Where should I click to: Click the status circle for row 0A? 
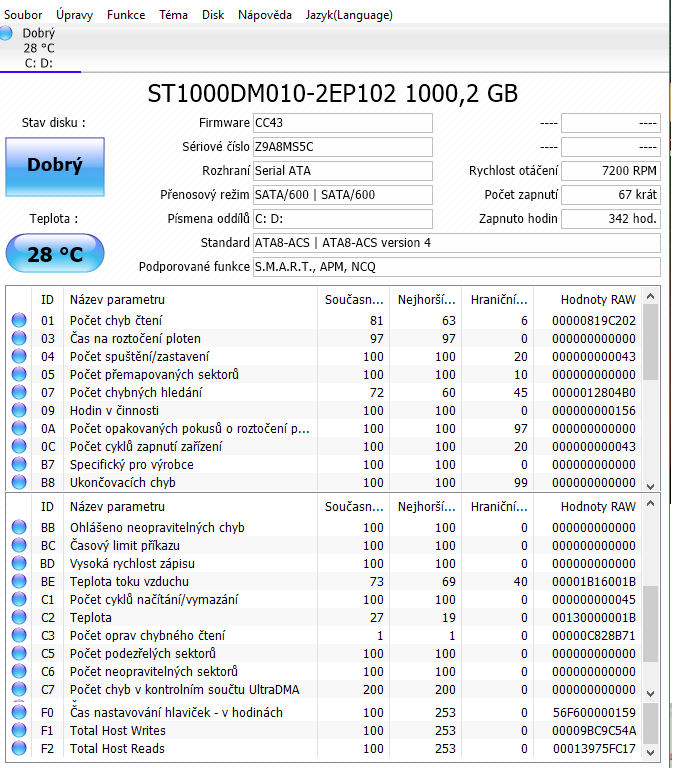click(19, 429)
